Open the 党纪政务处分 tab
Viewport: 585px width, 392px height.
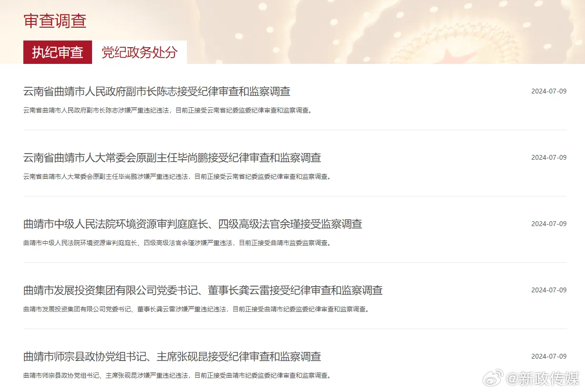[139, 52]
